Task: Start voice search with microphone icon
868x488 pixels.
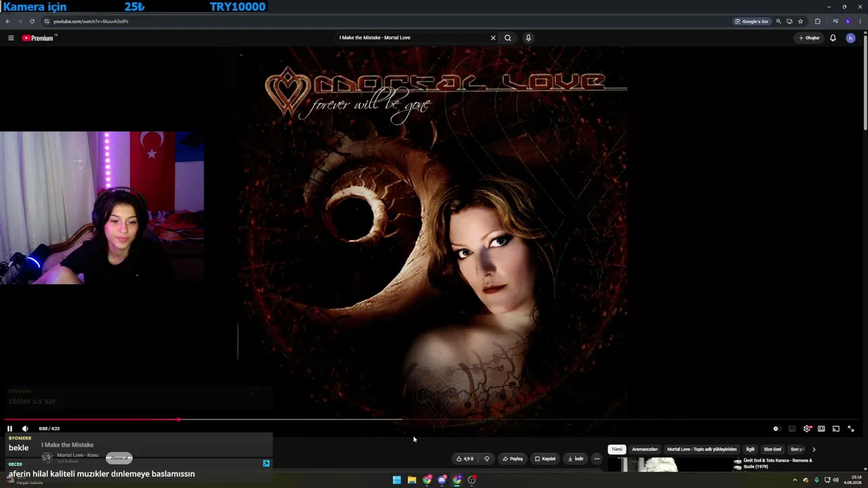Action: tap(528, 38)
